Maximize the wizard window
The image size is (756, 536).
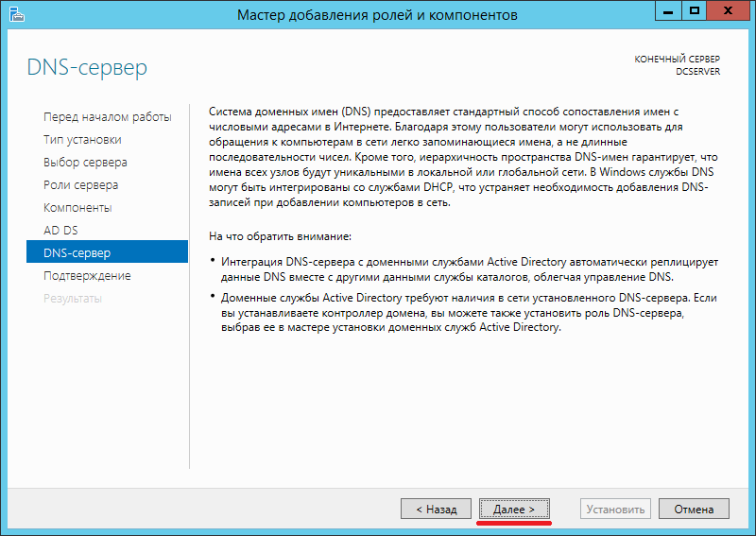(695, 11)
